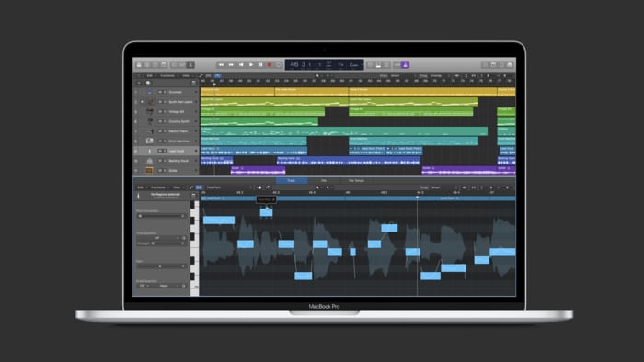Adjust the Pitch Correction slider
This screenshot has height=362, width=644.
[x=161, y=216]
